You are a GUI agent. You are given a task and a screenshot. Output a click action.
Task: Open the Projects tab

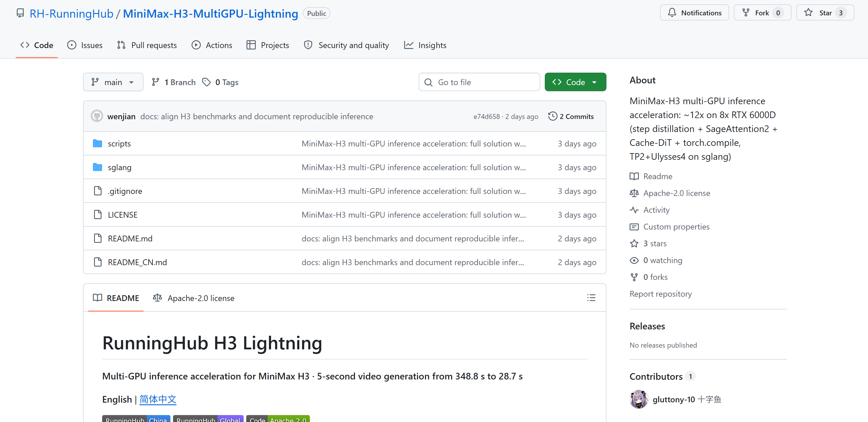268,45
